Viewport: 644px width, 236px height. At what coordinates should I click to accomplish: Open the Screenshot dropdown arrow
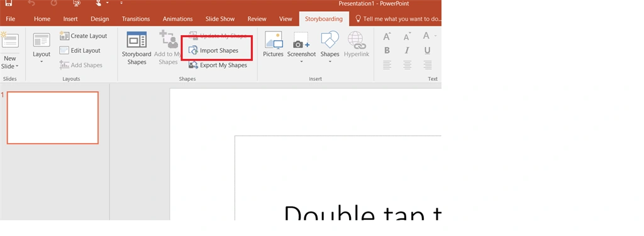pyautogui.click(x=301, y=62)
